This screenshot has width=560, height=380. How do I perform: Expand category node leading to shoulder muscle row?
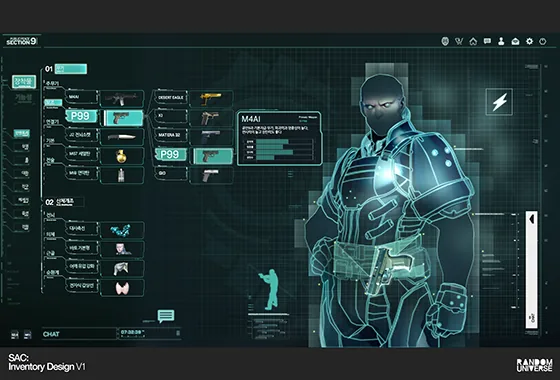pyautogui.click(x=50, y=254)
